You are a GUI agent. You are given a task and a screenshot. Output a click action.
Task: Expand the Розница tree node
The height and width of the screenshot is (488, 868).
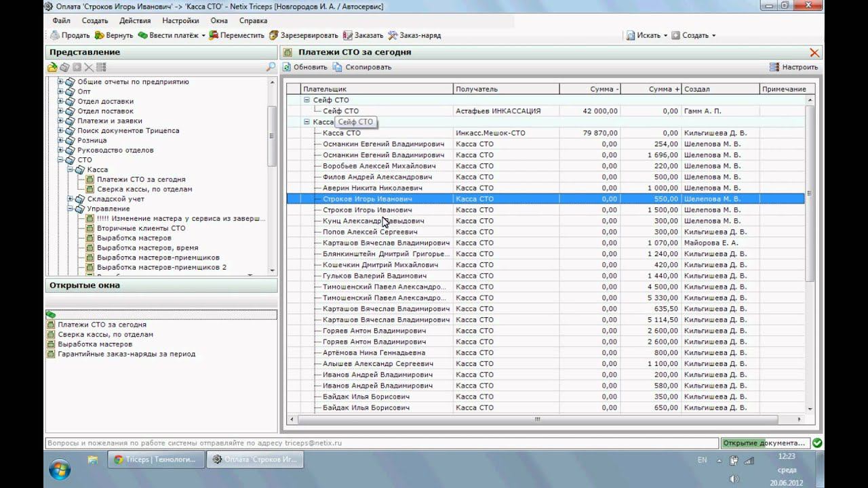point(60,140)
